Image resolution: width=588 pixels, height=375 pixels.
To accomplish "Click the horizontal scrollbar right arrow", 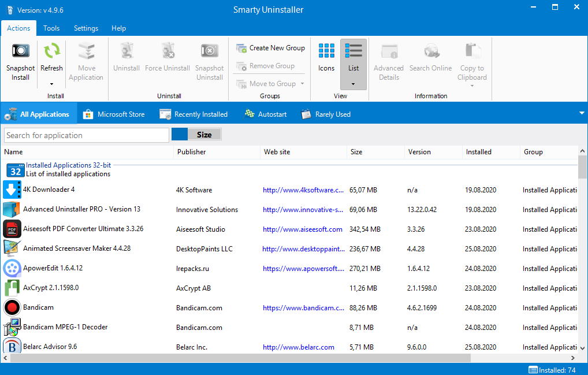I will 572,358.
